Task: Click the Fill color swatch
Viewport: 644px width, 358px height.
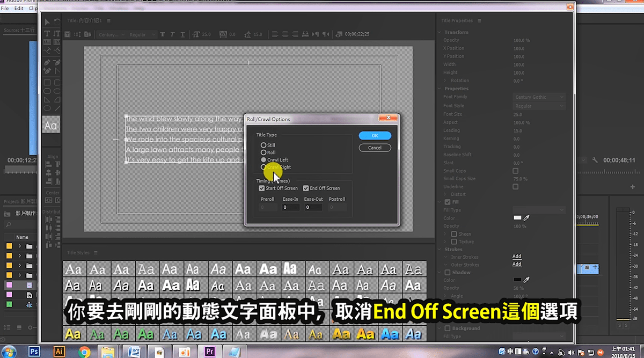Action: pyautogui.click(x=517, y=218)
